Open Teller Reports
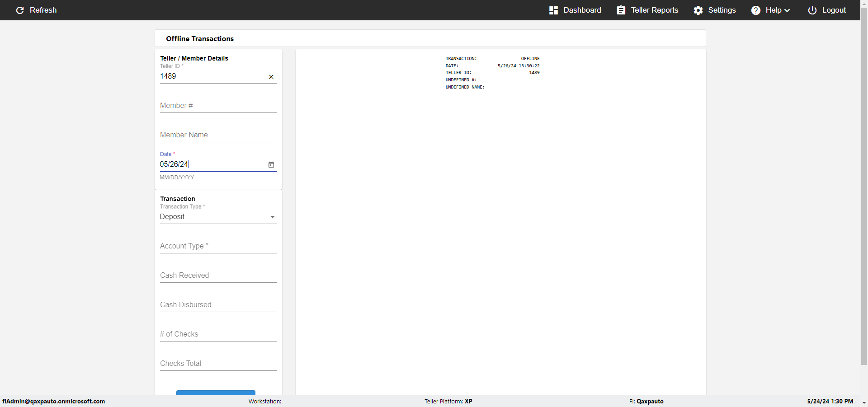The height and width of the screenshot is (407, 868). coord(647,10)
